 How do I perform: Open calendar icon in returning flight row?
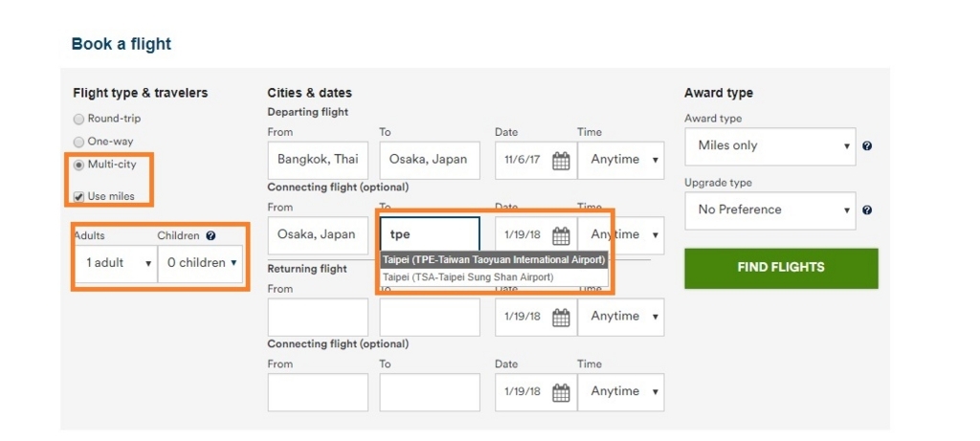[561, 318]
